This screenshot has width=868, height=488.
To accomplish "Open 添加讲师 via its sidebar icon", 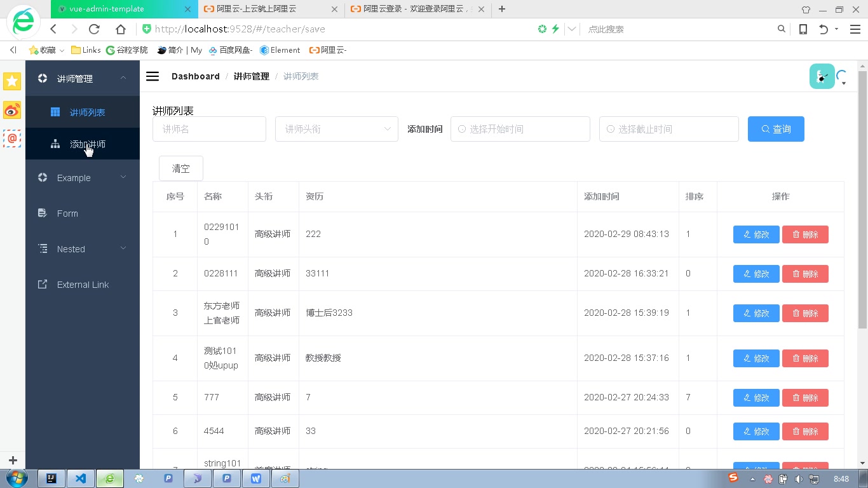I will [x=56, y=144].
